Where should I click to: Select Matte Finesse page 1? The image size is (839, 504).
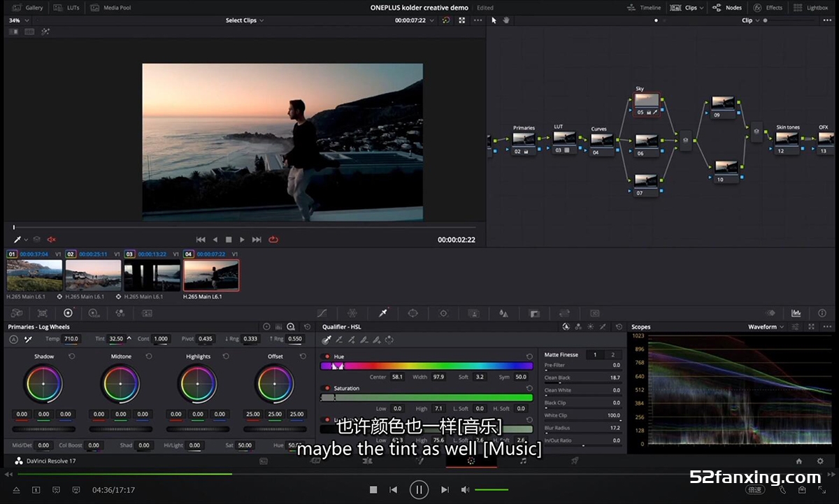pos(595,354)
